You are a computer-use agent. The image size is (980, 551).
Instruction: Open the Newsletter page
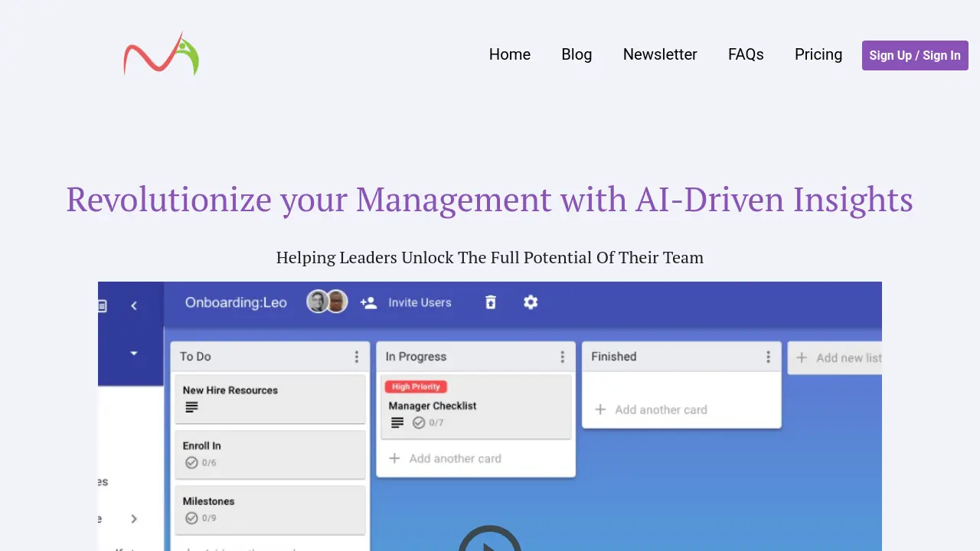point(660,54)
